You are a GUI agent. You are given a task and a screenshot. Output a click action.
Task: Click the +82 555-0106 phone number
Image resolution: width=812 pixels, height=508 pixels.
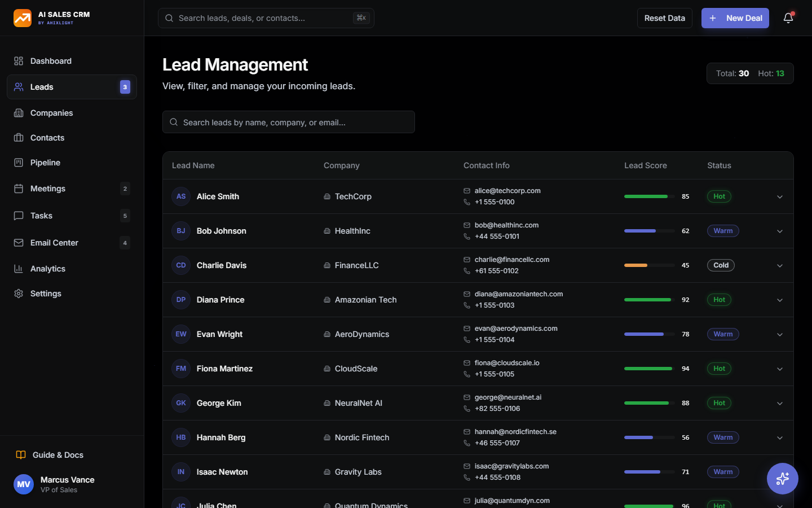point(497,409)
